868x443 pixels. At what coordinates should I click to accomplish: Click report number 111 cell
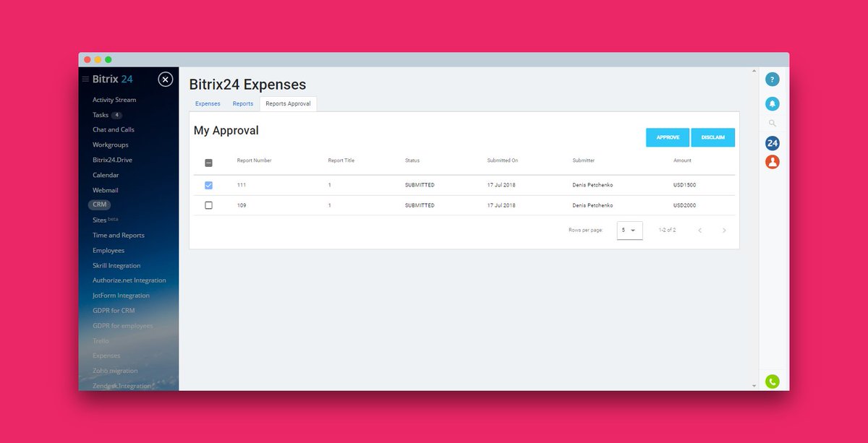click(242, 186)
